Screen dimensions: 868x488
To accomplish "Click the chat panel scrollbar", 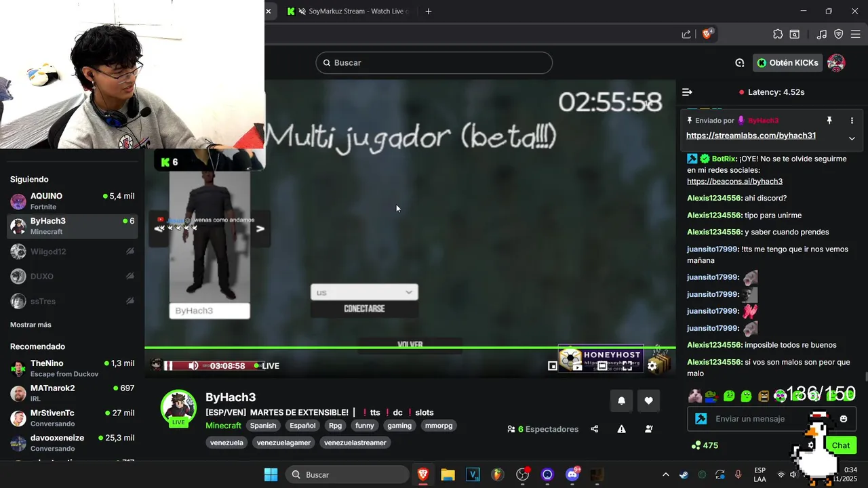I will 865,378.
